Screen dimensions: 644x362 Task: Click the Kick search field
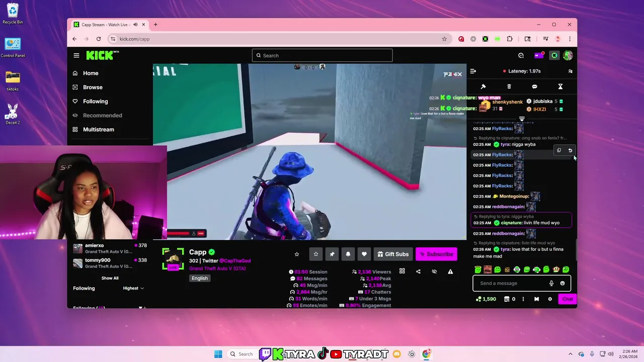[322, 55]
